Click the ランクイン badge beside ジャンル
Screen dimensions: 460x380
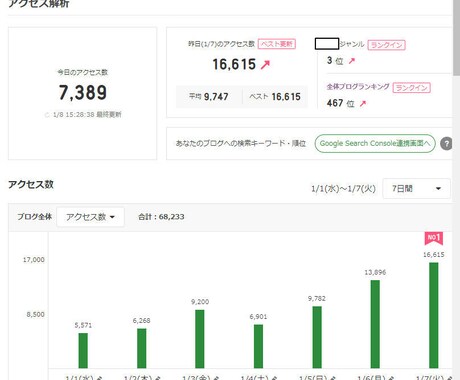coord(386,45)
